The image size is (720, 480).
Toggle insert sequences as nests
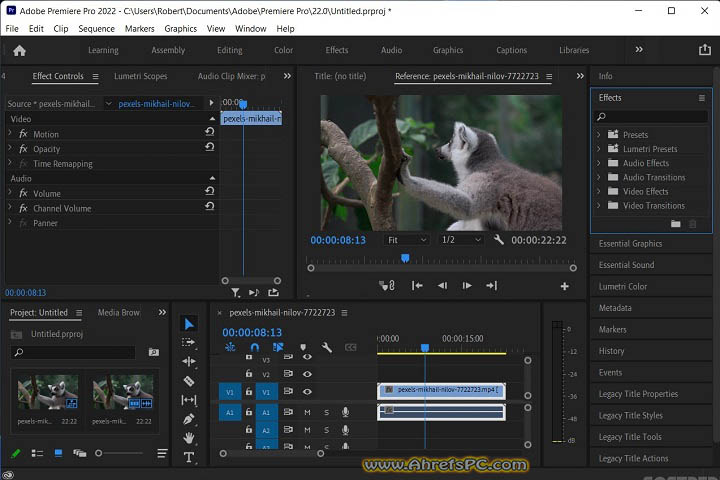click(230, 347)
